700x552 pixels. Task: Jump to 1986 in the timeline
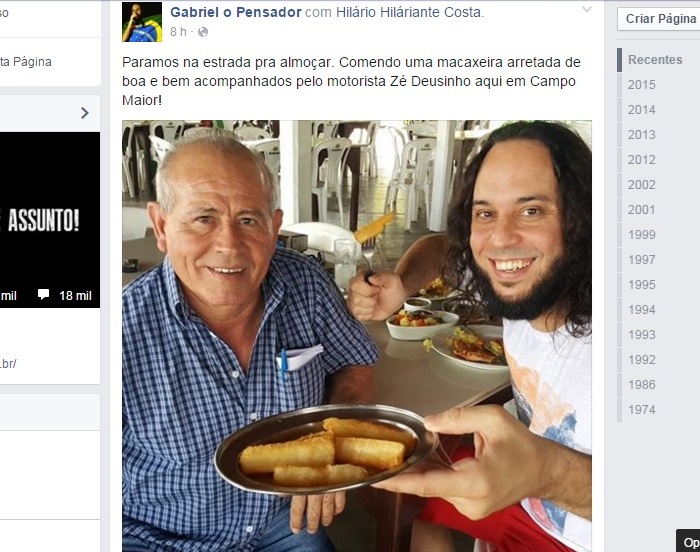coord(642,385)
